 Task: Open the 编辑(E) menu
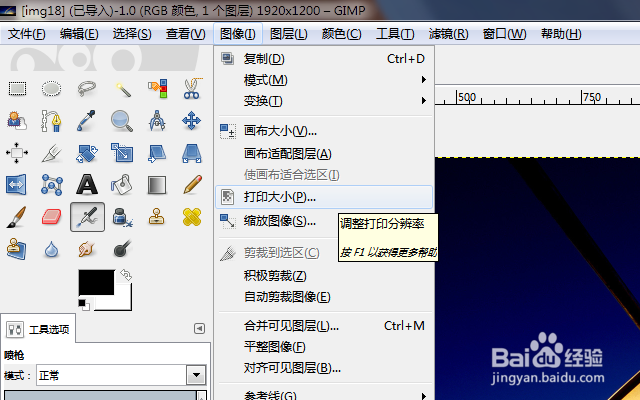coord(79,34)
